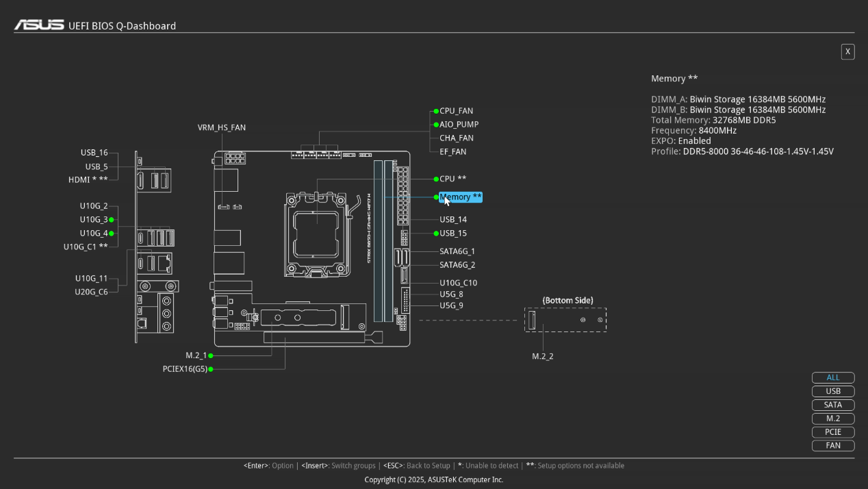The height and width of the screenshot is (489, 868).
Task: Show FAN headers only
Action: 833,446
